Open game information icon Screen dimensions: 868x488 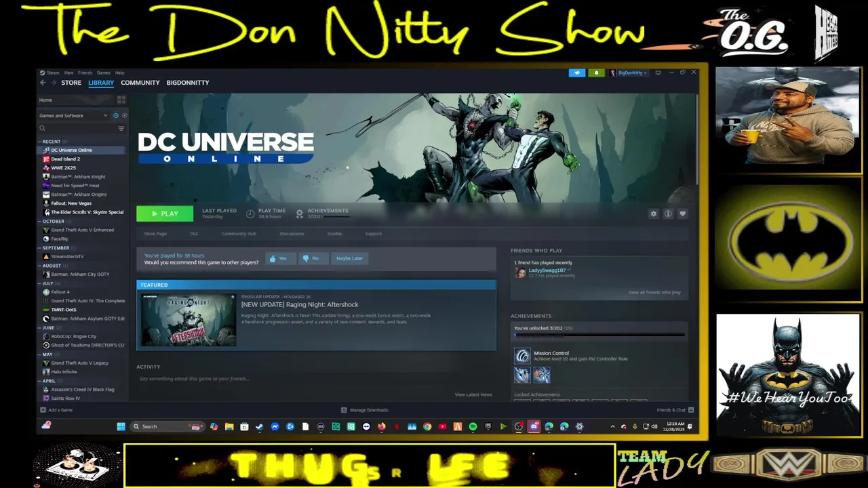668,213
